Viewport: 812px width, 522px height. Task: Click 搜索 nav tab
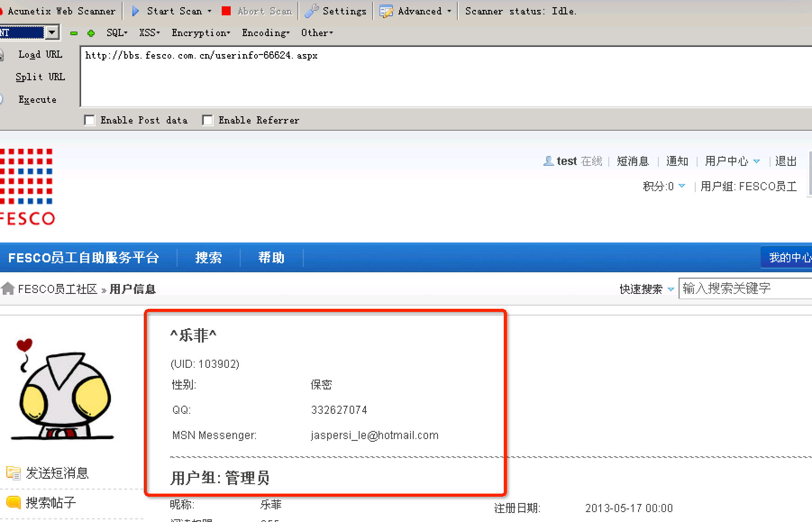click(x=209, y=257)
